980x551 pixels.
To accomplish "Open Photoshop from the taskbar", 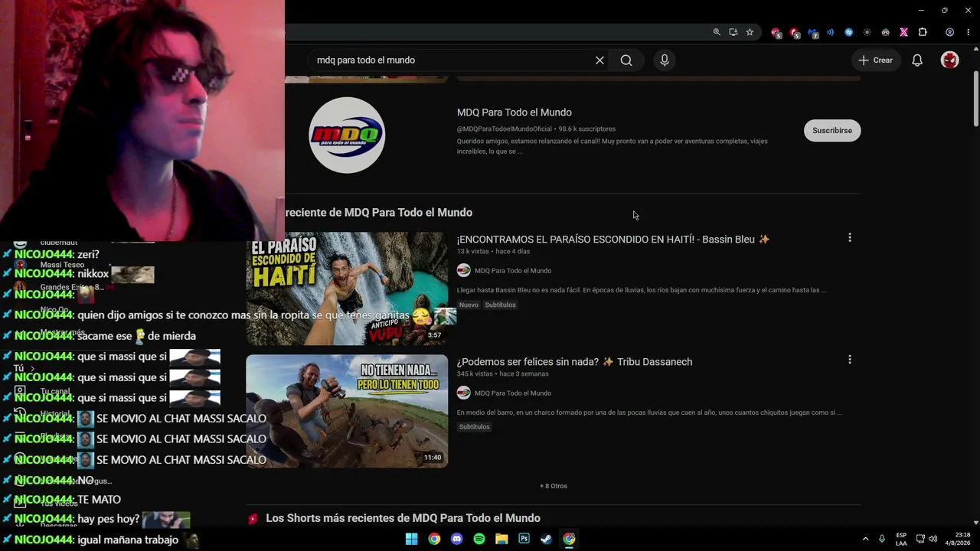I will pyautogui.click(x=524, y=539).
